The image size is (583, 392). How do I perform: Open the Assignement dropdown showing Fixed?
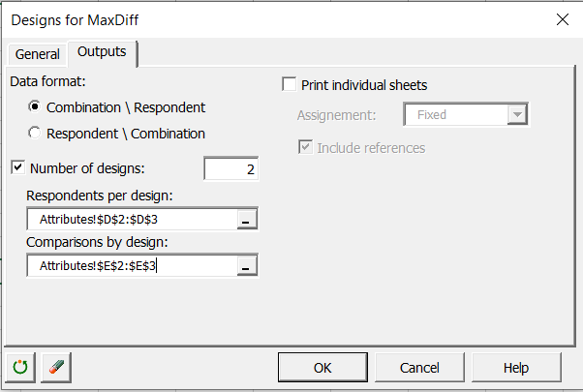tap(517, 114)
